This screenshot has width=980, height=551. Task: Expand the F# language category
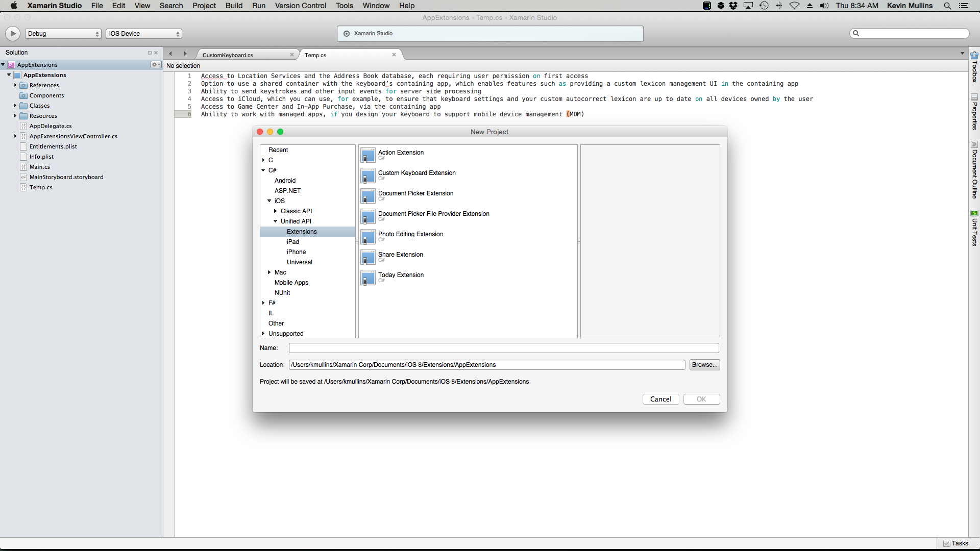point(263,302)
